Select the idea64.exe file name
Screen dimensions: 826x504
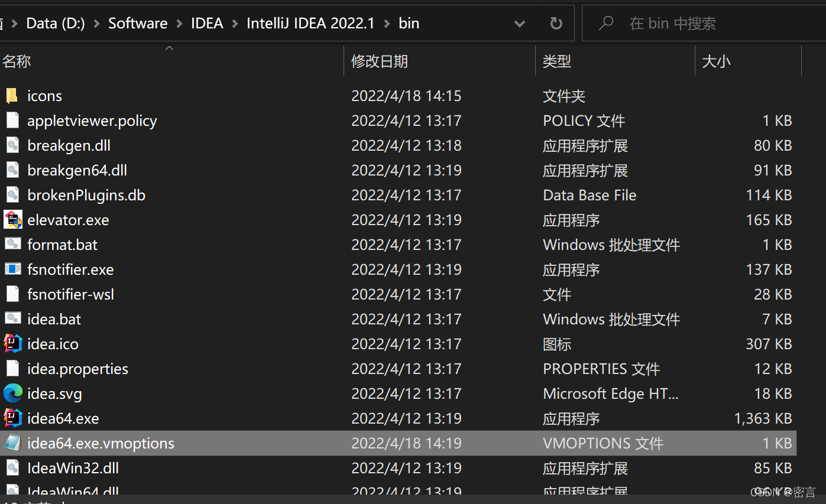click(63, 418)
